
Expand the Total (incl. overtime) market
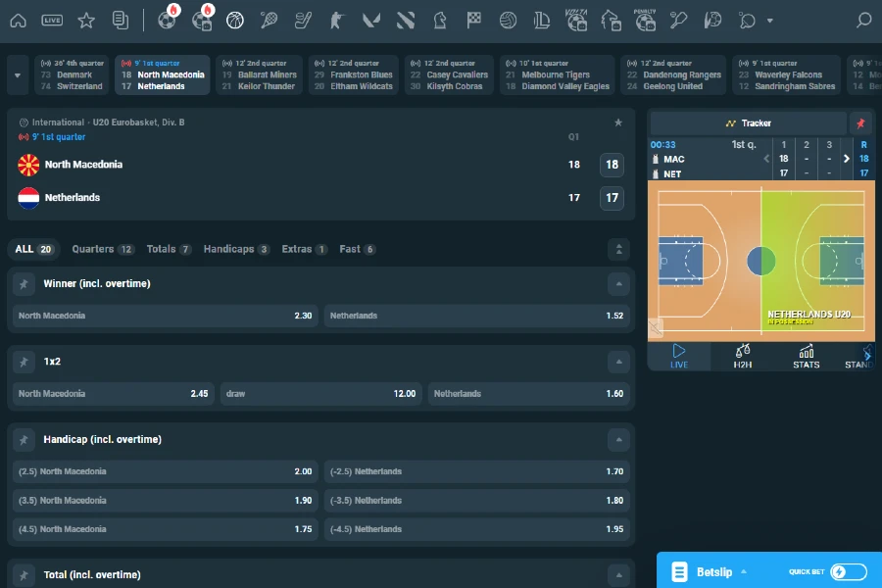(618, 573)
